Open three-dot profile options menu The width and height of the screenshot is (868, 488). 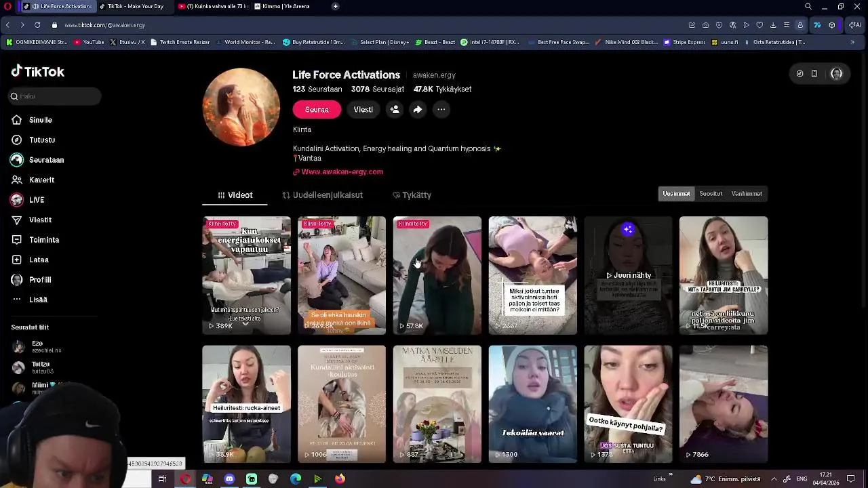click(441, 109)
